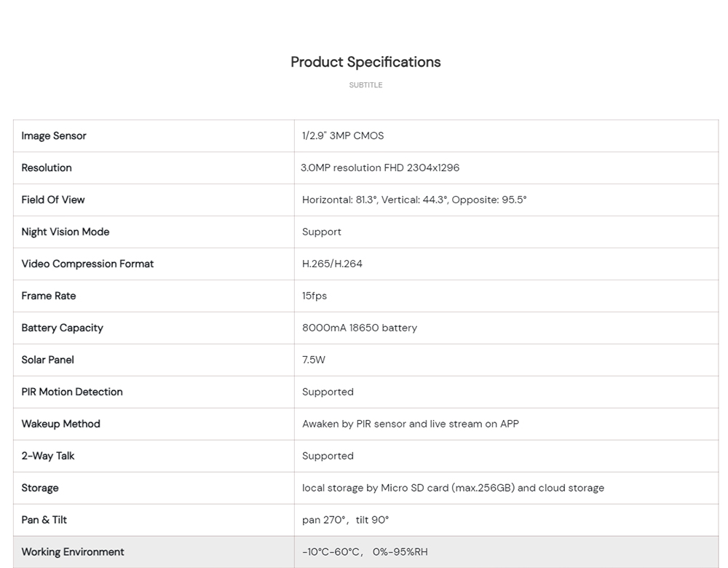Select the Field Of View label
The image size is (728, 568).
click(53, 200)
